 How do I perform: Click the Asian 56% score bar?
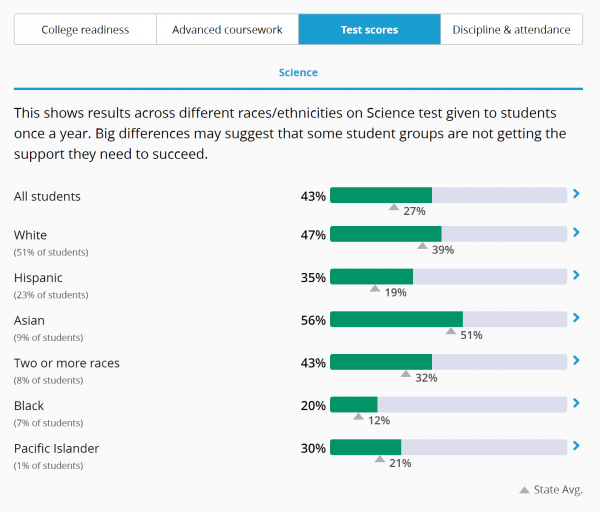click(x=447, y=320)
